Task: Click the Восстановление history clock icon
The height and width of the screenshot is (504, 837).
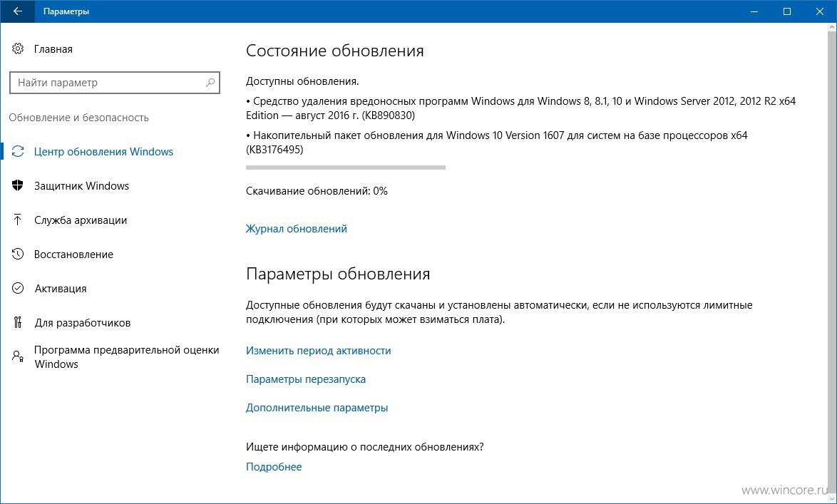Action: (x=18, y=254)
